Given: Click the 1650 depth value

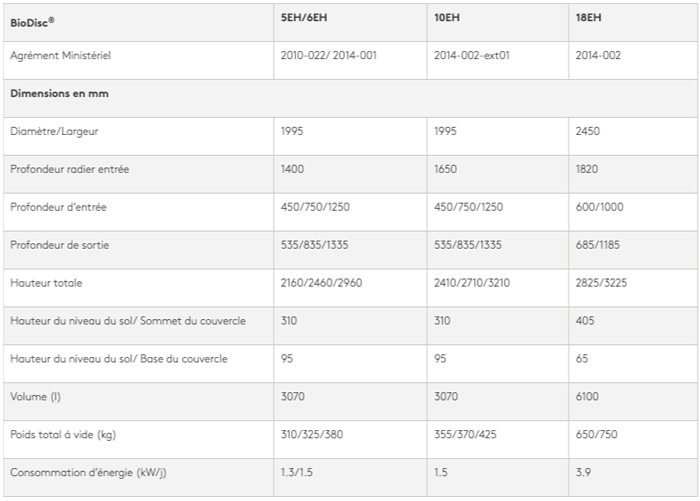Looking at the screenshot, I should (447, 170).
